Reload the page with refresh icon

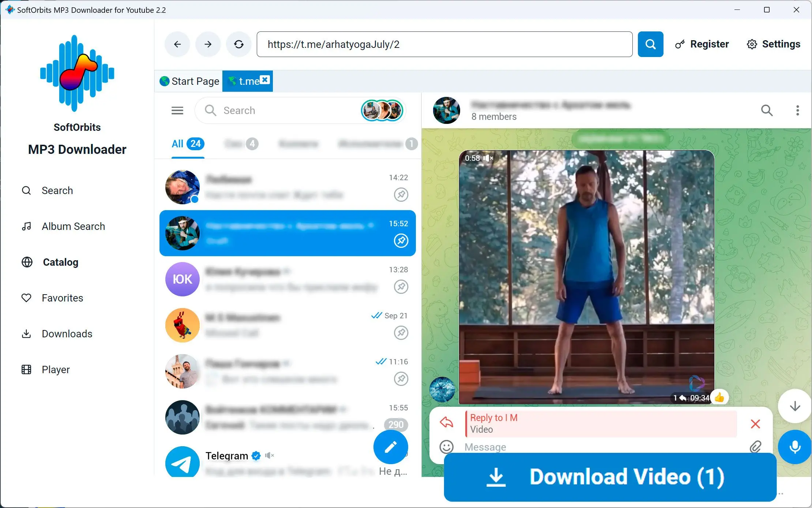click(x=239, y=44)
